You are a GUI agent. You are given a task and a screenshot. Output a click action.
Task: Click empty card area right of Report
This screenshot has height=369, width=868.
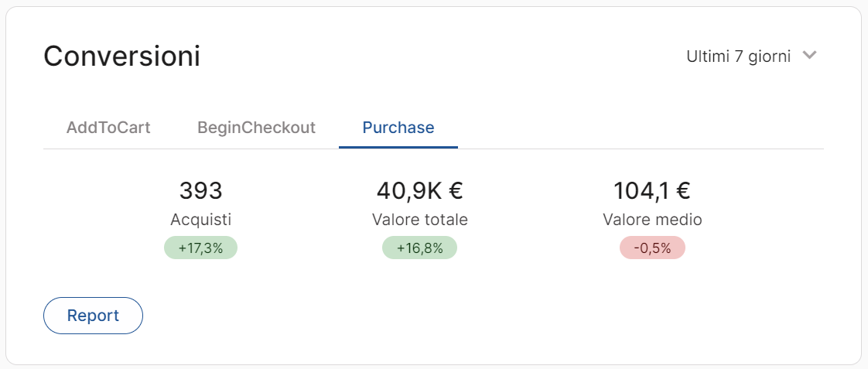pos(464,316)
